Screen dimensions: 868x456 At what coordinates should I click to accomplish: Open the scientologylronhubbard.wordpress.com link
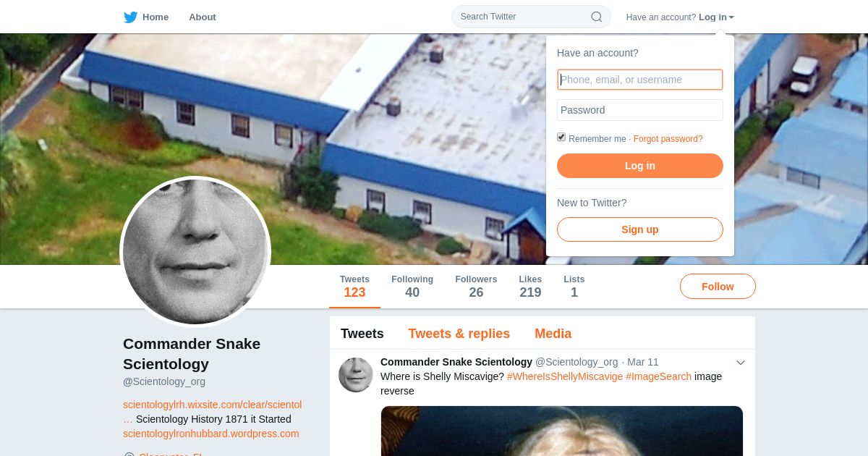pos(210,434)
